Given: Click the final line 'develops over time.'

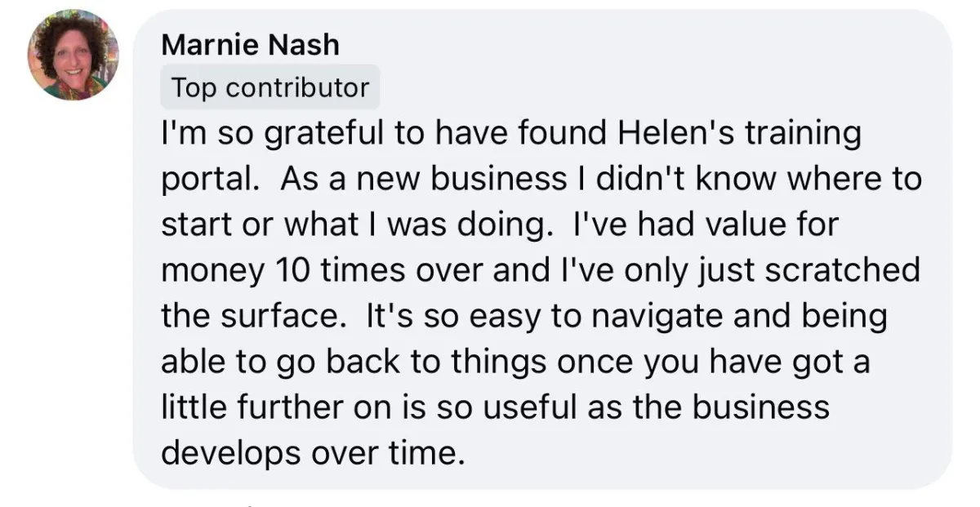Looking at the screenshot, I should tap(319, 451).
